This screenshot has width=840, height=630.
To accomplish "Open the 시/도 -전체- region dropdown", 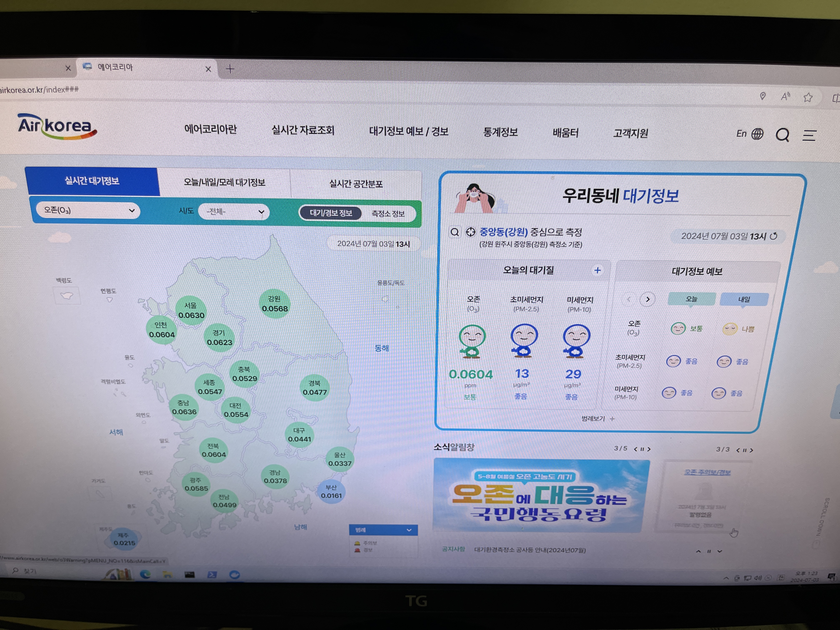I will [234, 211].
